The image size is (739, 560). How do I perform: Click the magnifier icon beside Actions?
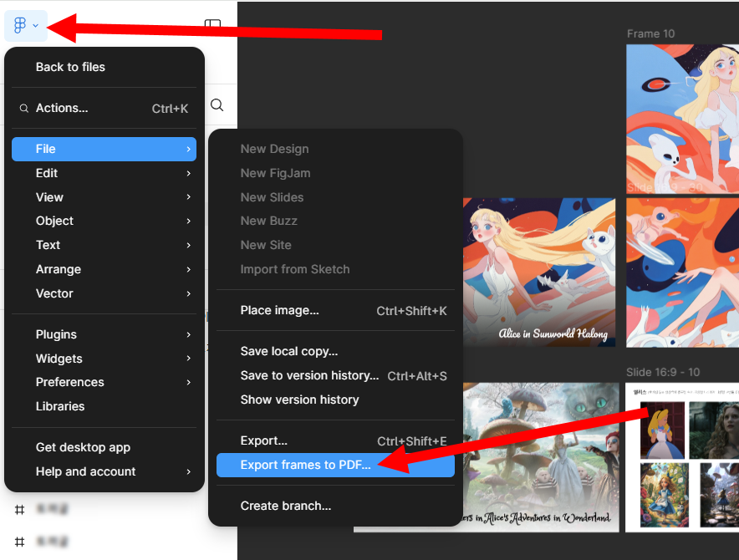click(23, 109)
